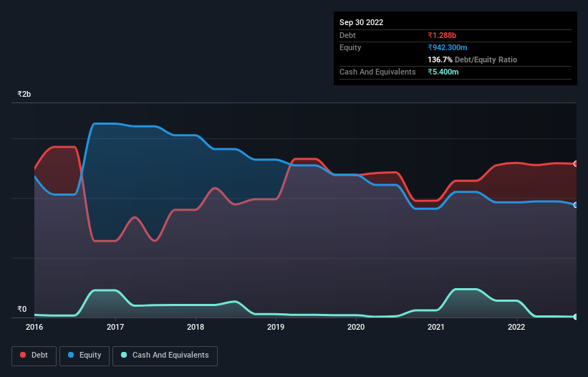This screenshot has width=588, height=377.
Task: Select the red Debt endpoint marker
Action: point(576,164)
